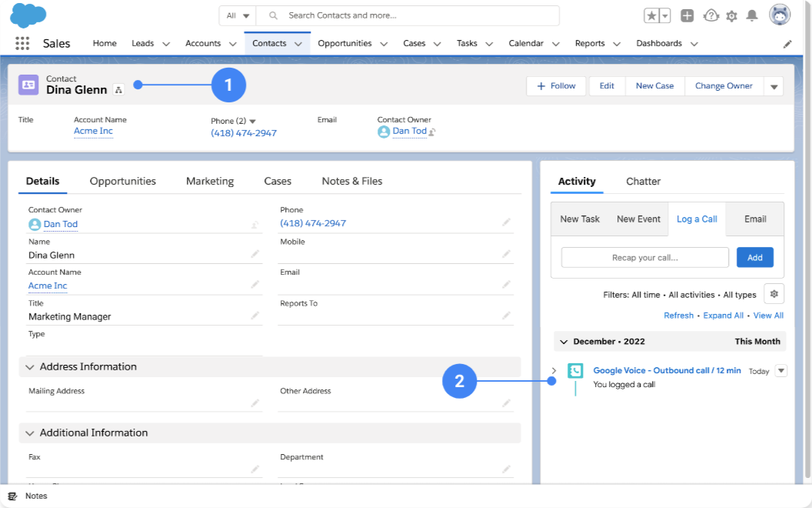This screenshot has width=812, height=508.
Task: Switch to the Marketing tab
Action: coord(210,181)
